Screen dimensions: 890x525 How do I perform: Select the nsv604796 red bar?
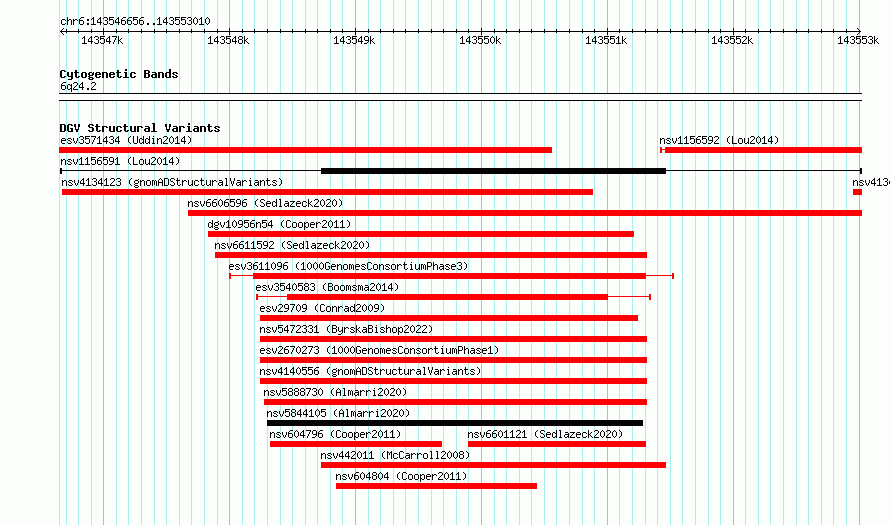coord(356,444)
